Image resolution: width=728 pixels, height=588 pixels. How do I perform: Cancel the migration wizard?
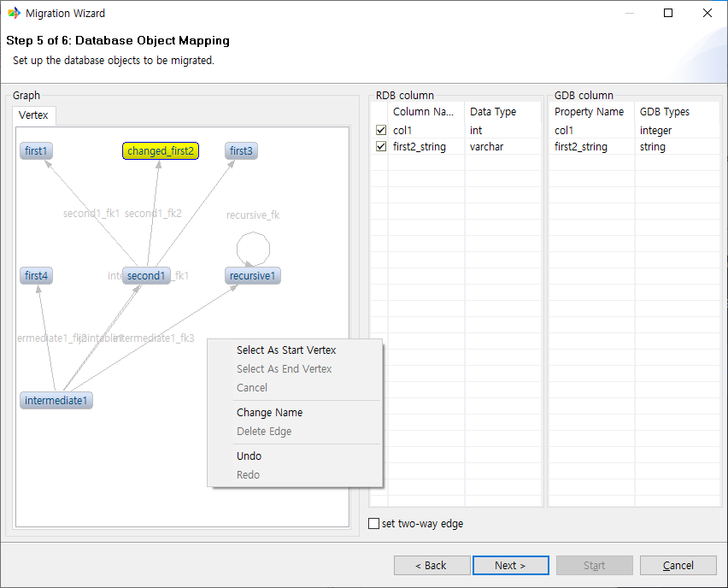(678, 566)
